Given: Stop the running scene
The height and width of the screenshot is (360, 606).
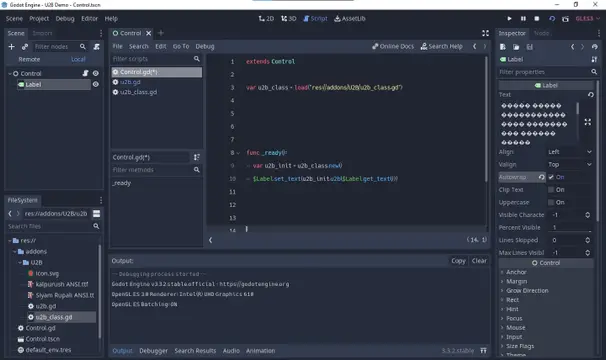Looking at the screenshot, I should tap(536, 19).
